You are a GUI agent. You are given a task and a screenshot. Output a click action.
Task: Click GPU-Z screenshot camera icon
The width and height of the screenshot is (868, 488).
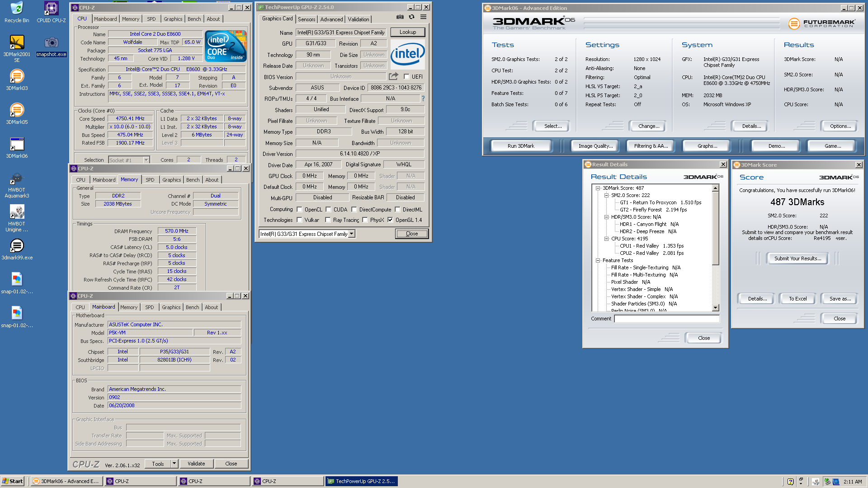[x=400, y=17]
